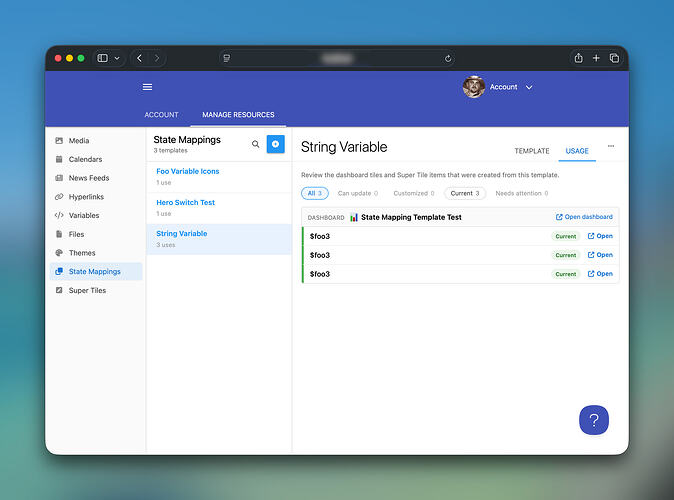Filter usage by Needs attention
The image size is (674, 500).
point(521,193)
